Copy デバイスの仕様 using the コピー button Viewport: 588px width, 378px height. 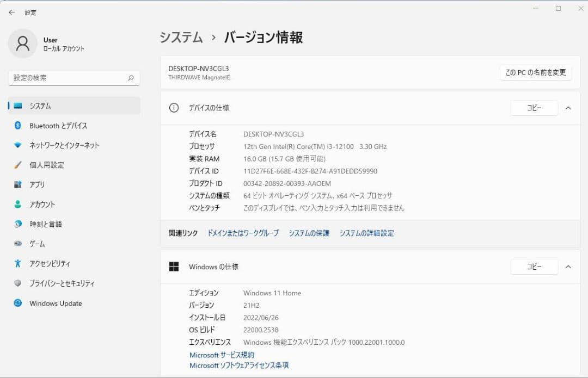pos(534,108)
